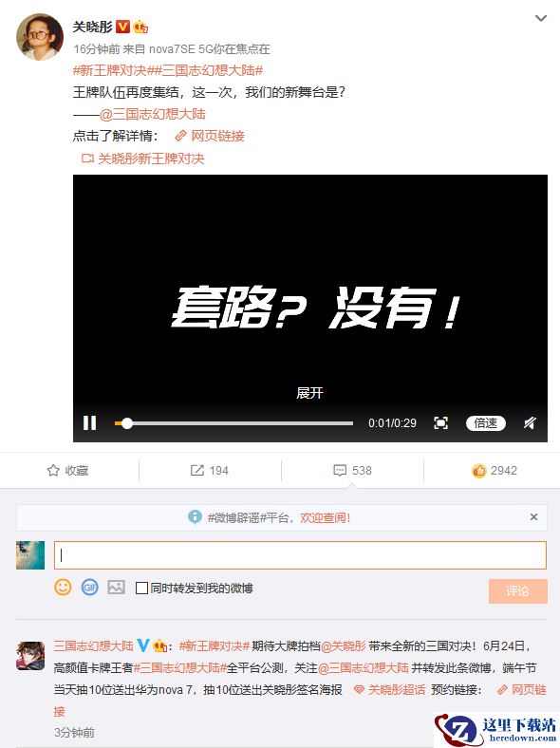
Task: Click the 评论 submit button
Action: coord(518,591)
